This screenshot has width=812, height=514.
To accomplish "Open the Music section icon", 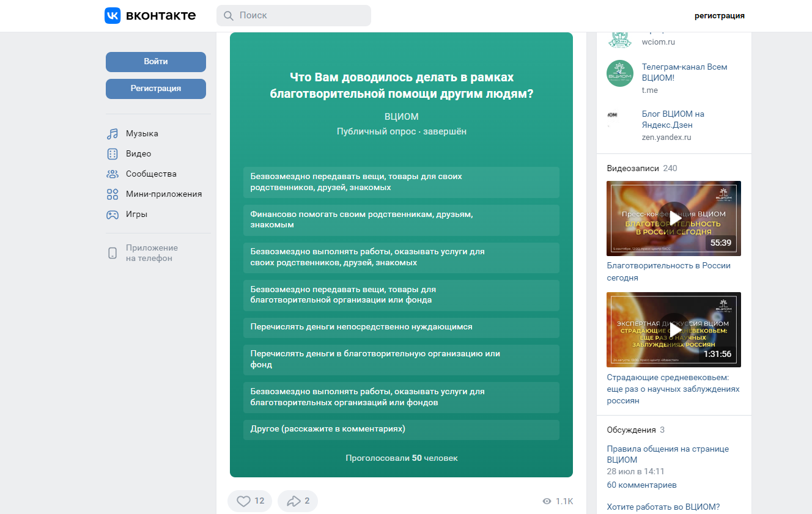I will pos(113,134).
